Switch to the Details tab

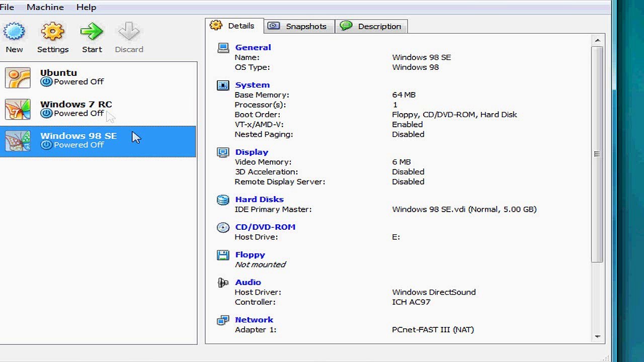click(x=233, y=26)
